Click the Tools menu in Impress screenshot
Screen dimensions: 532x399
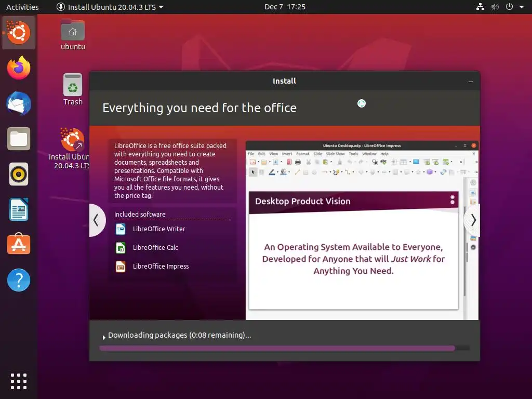[x=353, y=154]
